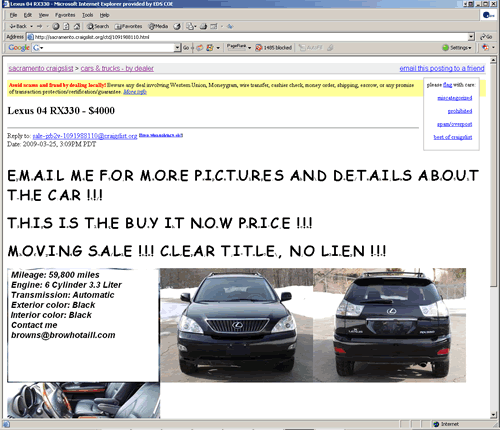Open the 'cars & trucks - by dealer' link

(117, 68)
